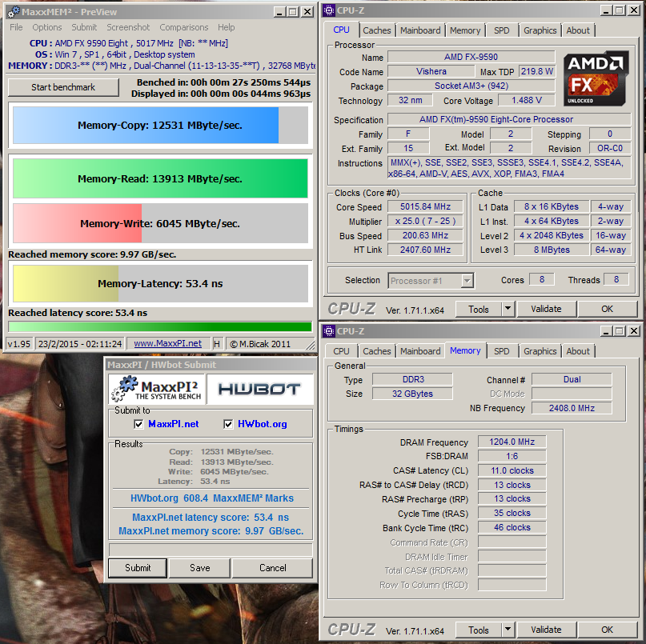Image resolution: width=646 pixels, height=644 pixels.
Task: Click the green benchmark progress bar
Action: click(160, 326)
